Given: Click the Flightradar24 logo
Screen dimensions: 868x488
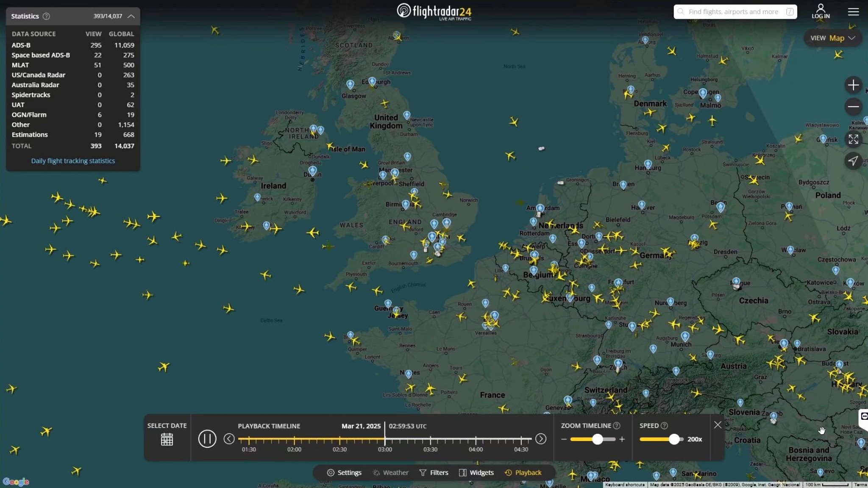Looking at the screenshot, I should pos(434,11).
